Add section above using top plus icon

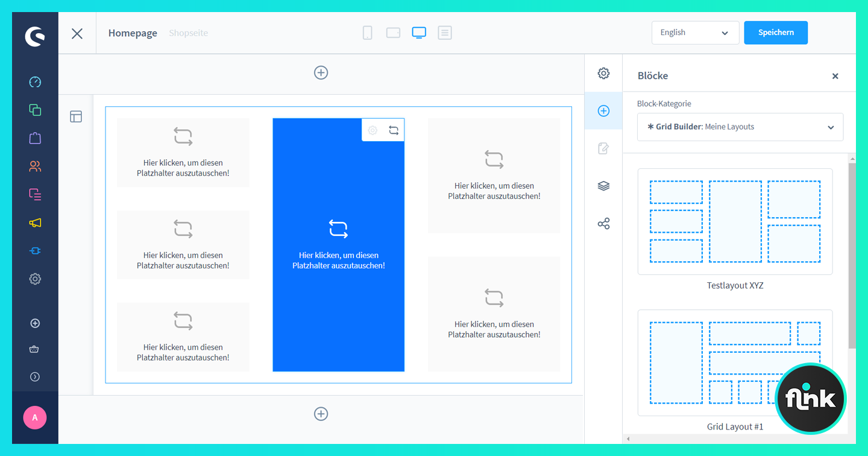(x=321, y=72)
